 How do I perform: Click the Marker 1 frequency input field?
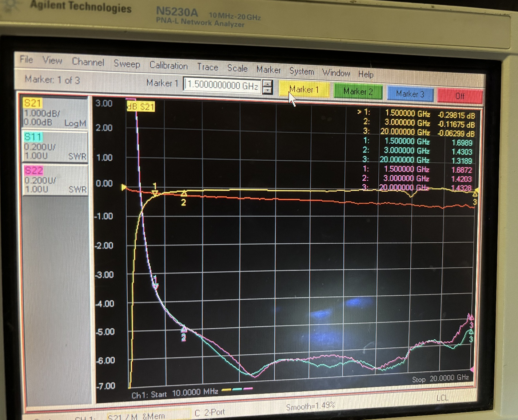tap(222, 85)
